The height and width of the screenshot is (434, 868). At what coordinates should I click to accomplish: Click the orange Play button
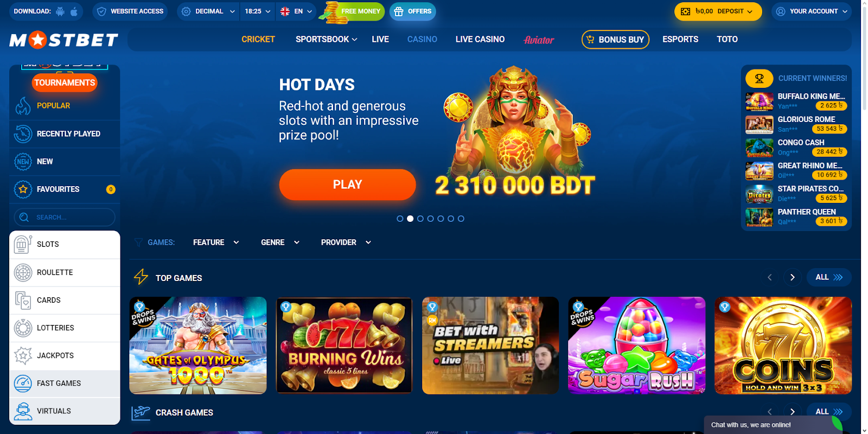click(x=347, y=184)
